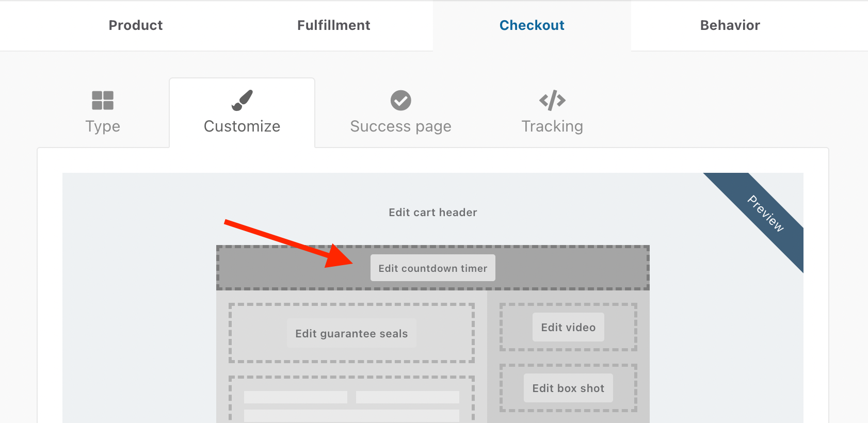This screenshot has height=423, width=868.
Task: Go to the Behavior tab
Action: [x=730, y=25]
